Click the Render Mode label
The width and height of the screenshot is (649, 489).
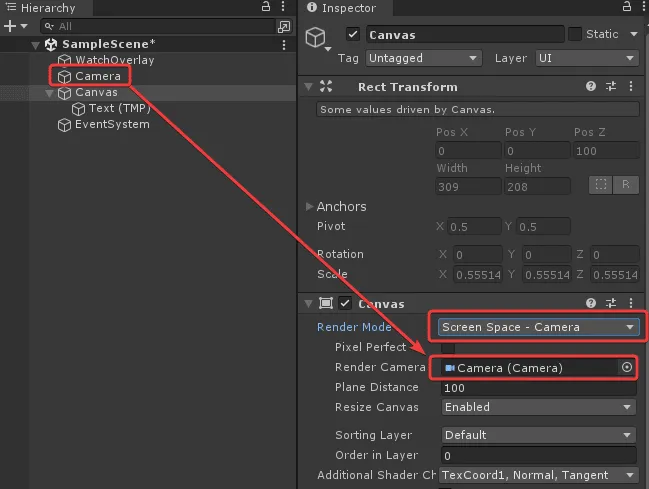[354, 327]
